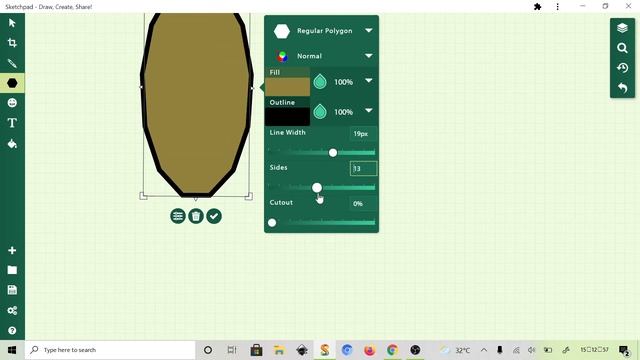640x360 pixels.
Task: Open the Windows Start menu
Action: click(12, 350)
